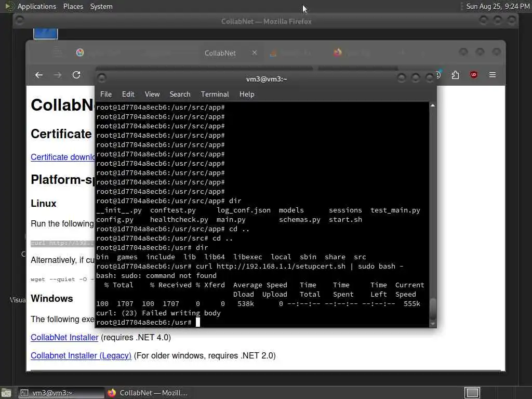Click the Windows heading on page
The height and width of the screenshot is (399, 532).
52,299
